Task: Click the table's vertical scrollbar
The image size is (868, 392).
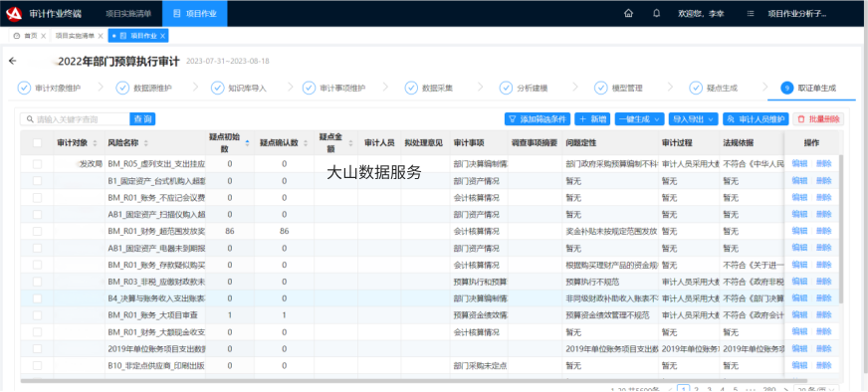Action: pos(841,228)
